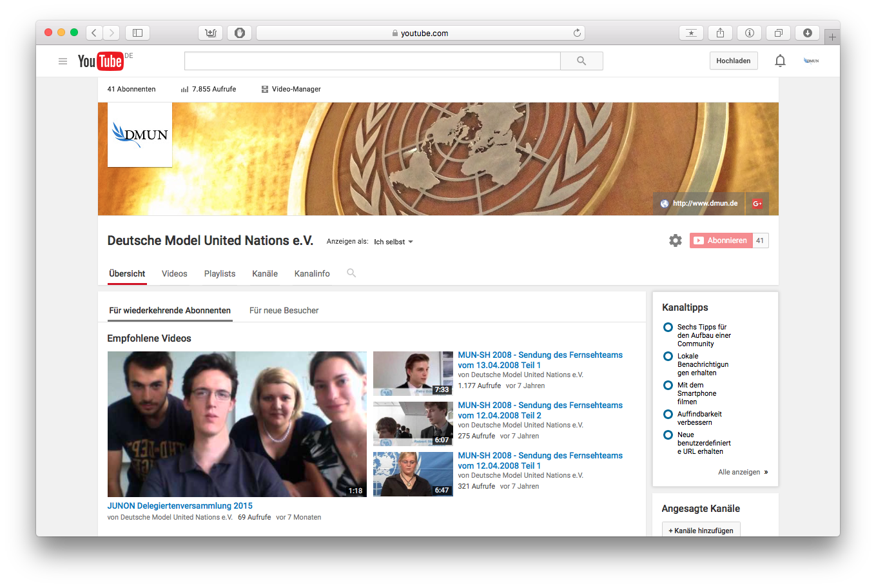876x588 pixels.
Task: Open the DMUN account avatar menu
Action: point(811,61)
